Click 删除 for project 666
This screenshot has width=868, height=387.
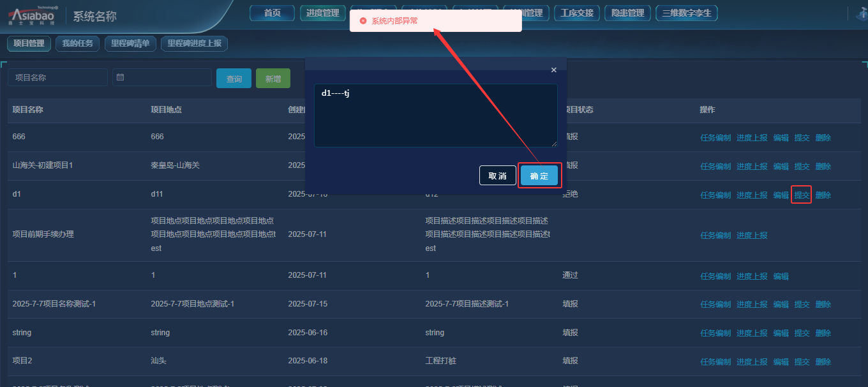click(x=823, y=138)
